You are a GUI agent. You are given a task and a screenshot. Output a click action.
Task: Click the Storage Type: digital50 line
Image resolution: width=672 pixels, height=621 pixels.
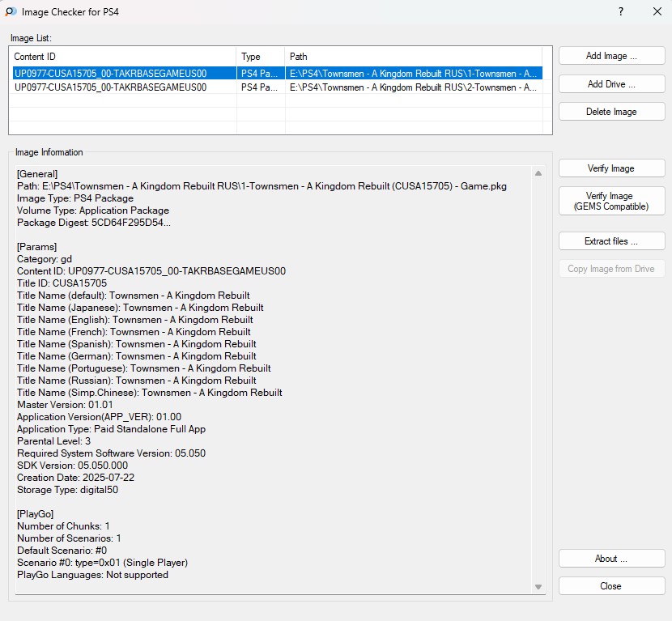click(x=68, y=490)
